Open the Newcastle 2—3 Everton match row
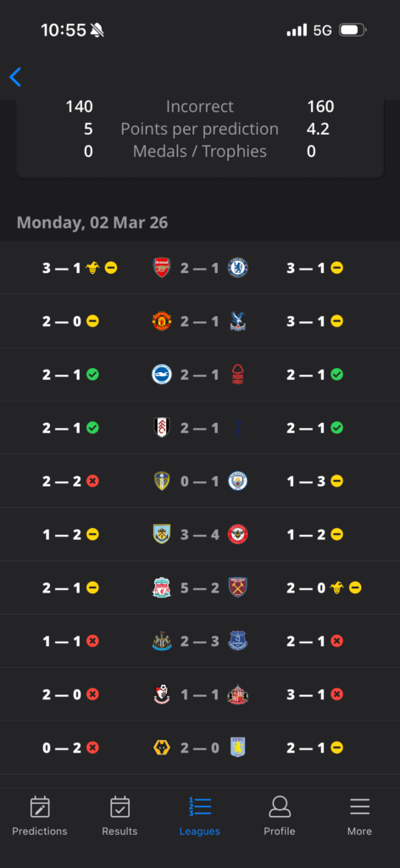This screenshot has width=400, height=868. 200,641
